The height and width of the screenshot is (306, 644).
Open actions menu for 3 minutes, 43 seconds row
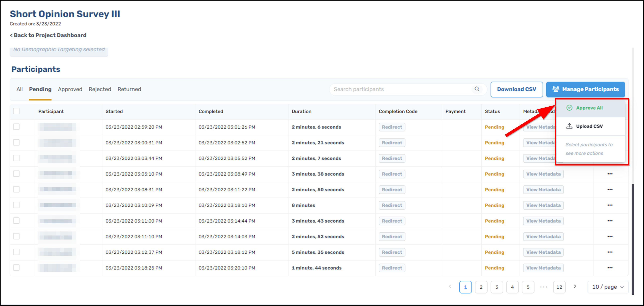(610, 221)
